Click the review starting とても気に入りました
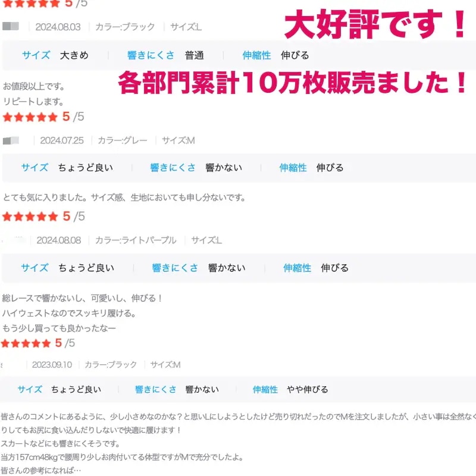 [124, 198]
